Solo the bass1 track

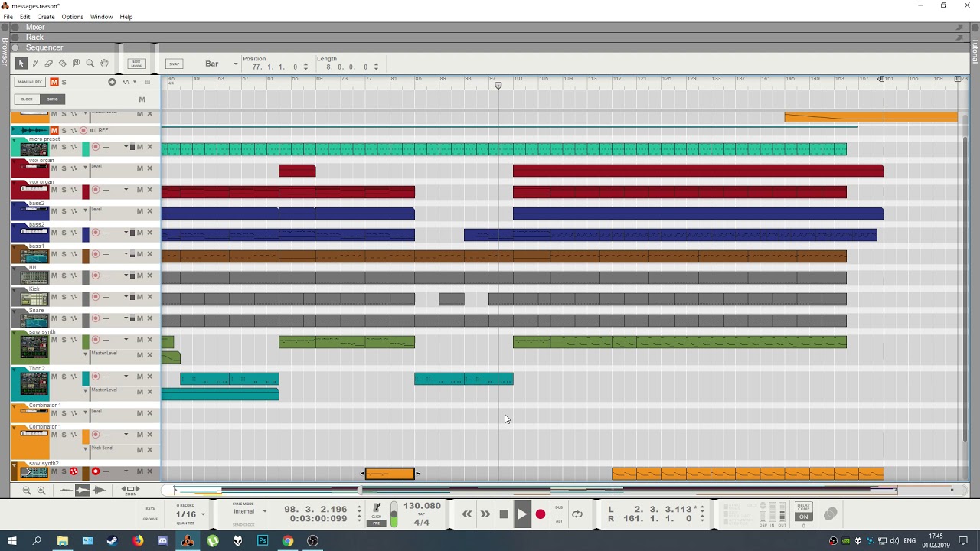tap(64, 254)
